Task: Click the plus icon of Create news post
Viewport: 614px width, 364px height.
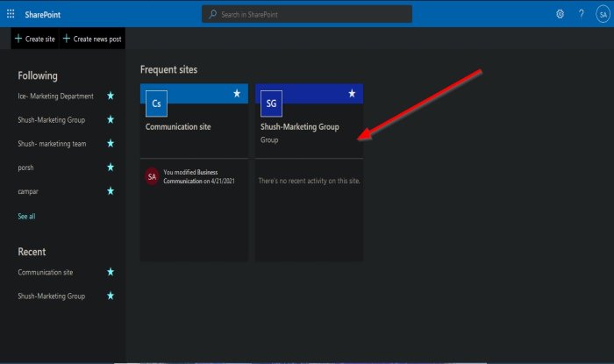Action: coord(66,39)
